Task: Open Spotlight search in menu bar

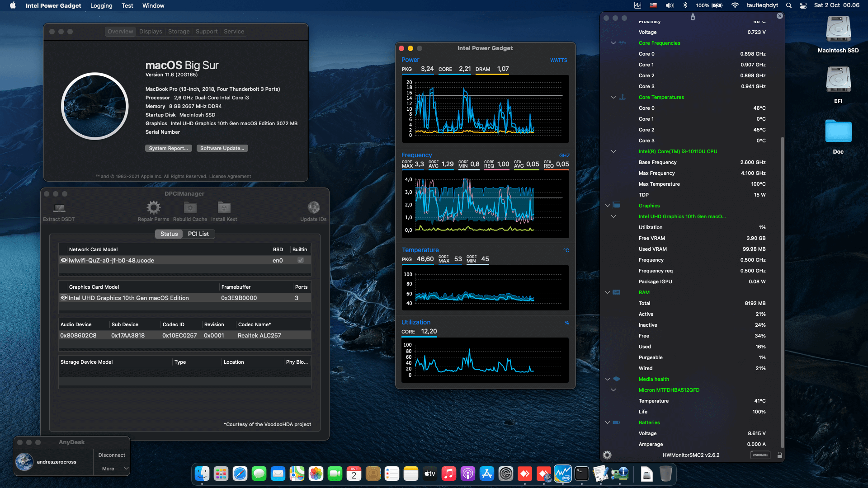Action: 789,5
